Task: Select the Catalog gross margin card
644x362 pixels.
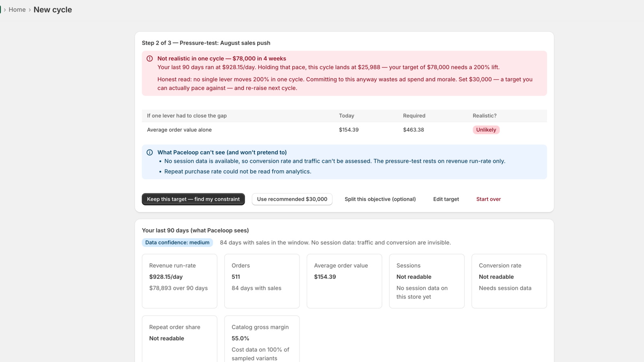Action: click(x=262, y=339)
